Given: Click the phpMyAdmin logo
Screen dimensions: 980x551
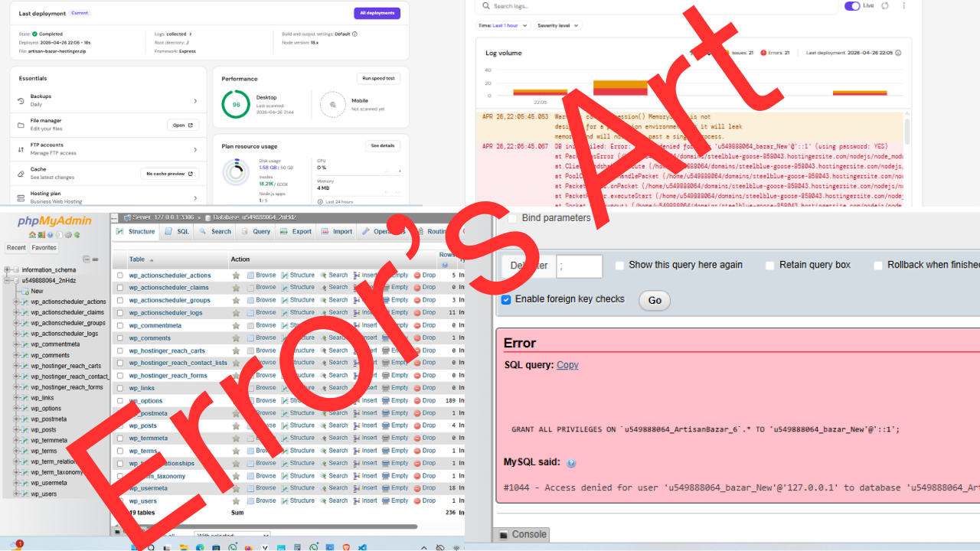Looking at the screenshot, I should coord(54,221).
